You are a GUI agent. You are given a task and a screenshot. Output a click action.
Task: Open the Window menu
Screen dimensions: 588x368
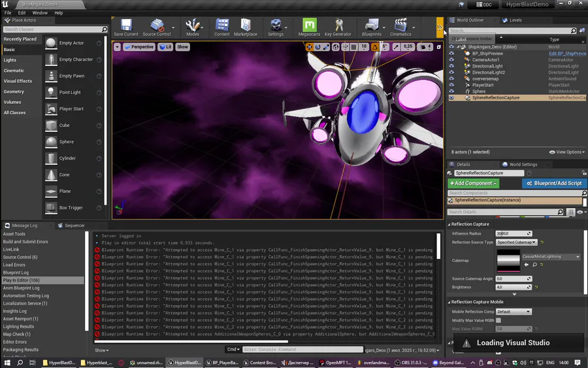(40, 13)
